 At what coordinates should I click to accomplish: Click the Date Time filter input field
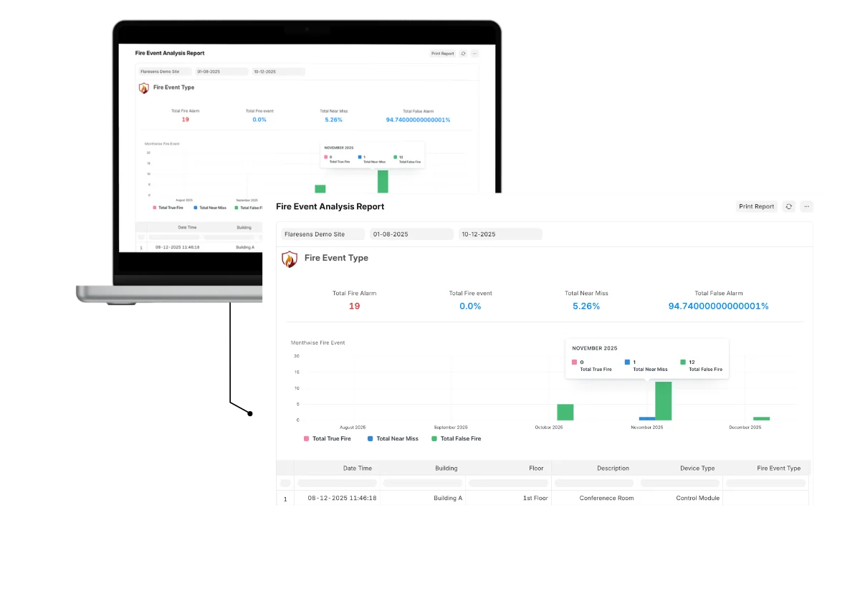(x=337, y=482)
